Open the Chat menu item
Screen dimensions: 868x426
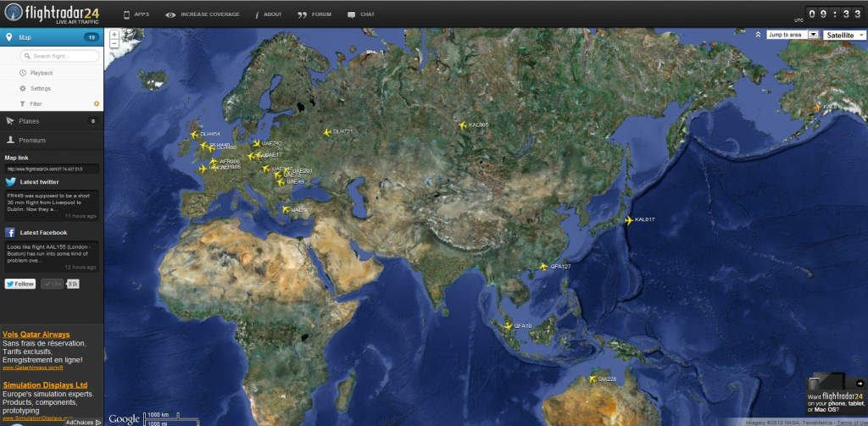361,14
